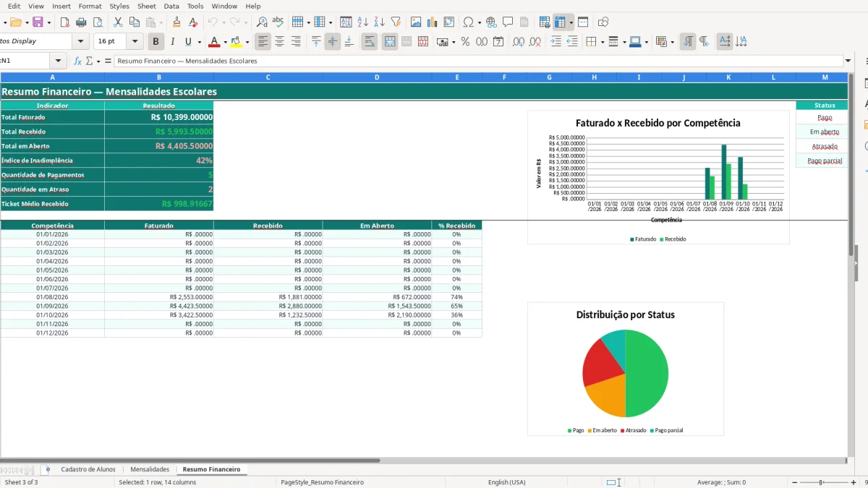The image size is (868, 488).
Task: Toggle Wrap Text
Action: (x=370, y=42)
